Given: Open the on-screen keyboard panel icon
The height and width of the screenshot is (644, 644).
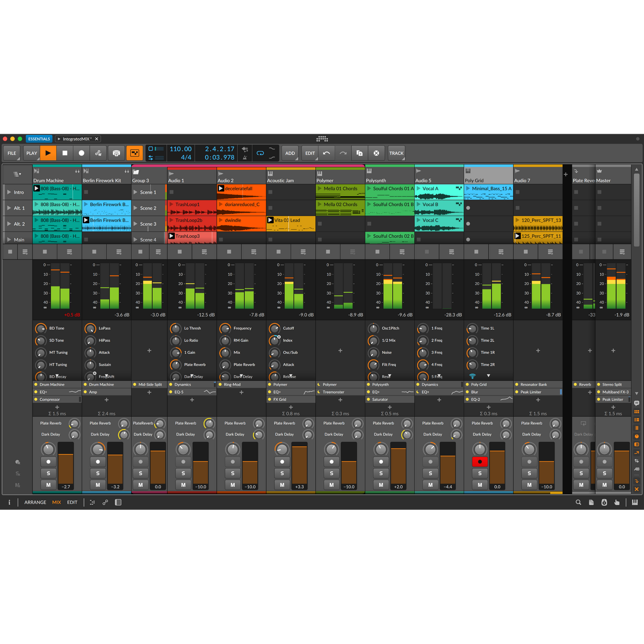Looking at the screenshot, I should (634, 502).
